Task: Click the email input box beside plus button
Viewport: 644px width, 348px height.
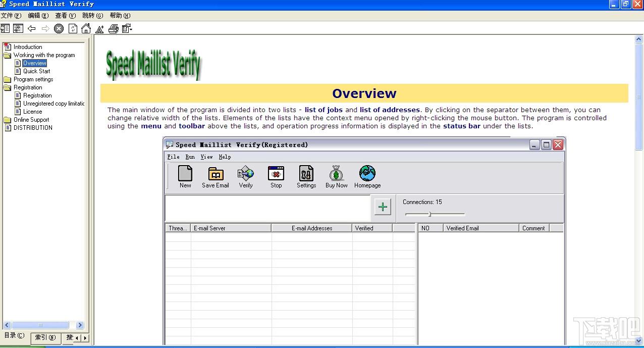Action: point(268,208)
